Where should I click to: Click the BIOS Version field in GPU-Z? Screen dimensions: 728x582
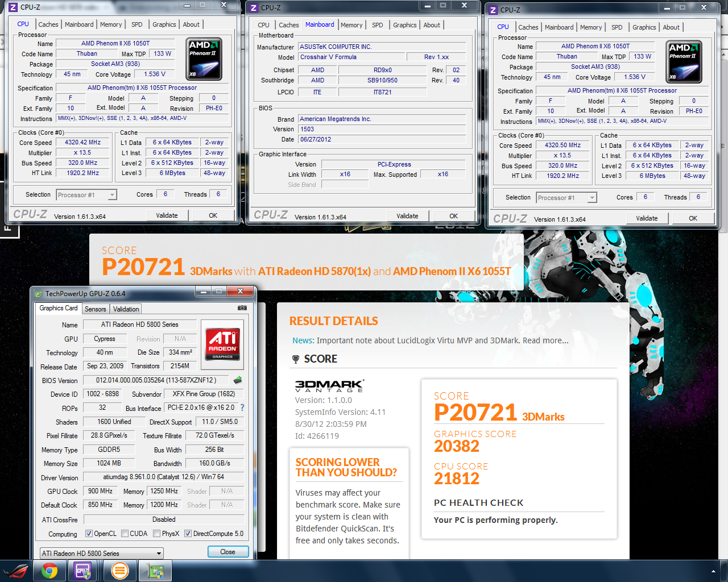pos(156,380)
